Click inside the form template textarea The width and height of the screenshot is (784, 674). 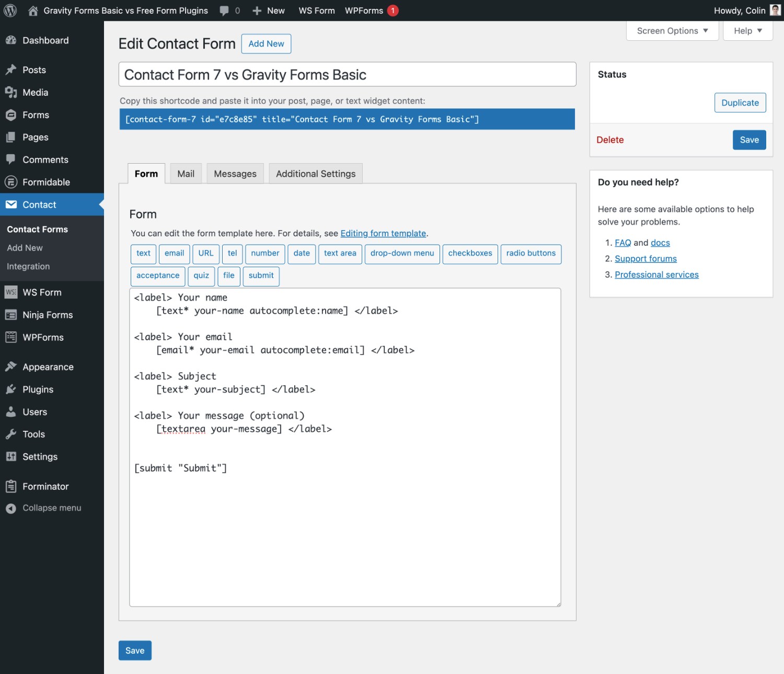click(345, 447)
